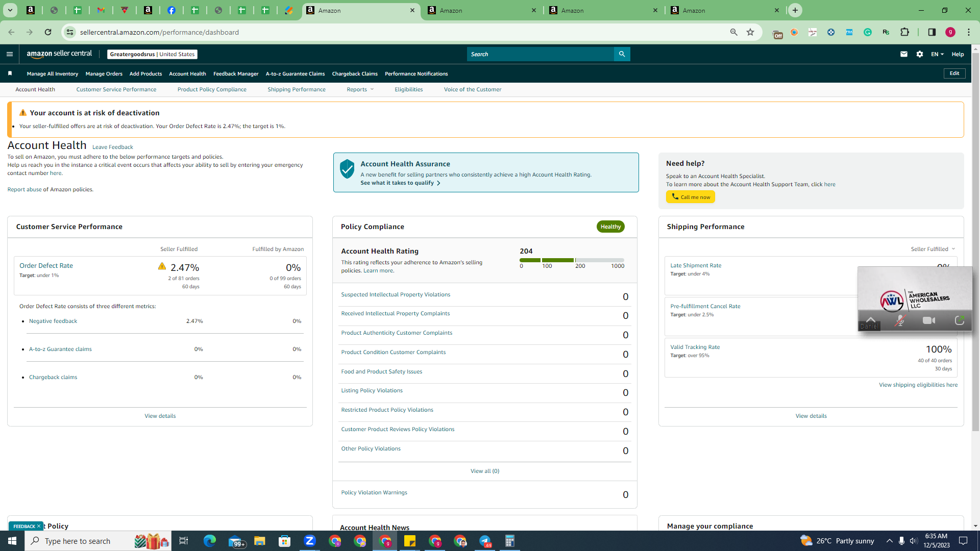Switch to the Product Policy Compliance tab
The height and width of the screenshot is (551, 980).
click(x=212, y=89)
